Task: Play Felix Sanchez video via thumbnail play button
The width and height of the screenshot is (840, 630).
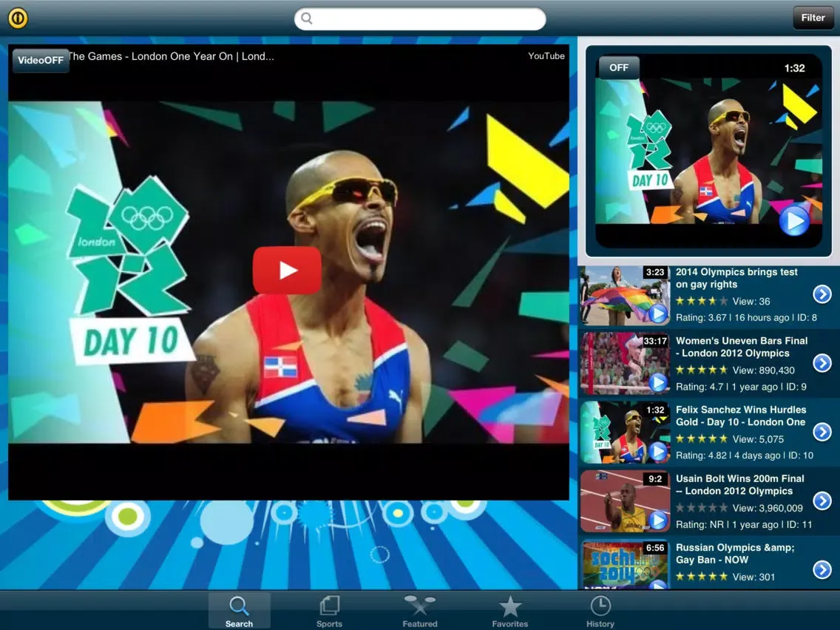Action: click(658, 452)
